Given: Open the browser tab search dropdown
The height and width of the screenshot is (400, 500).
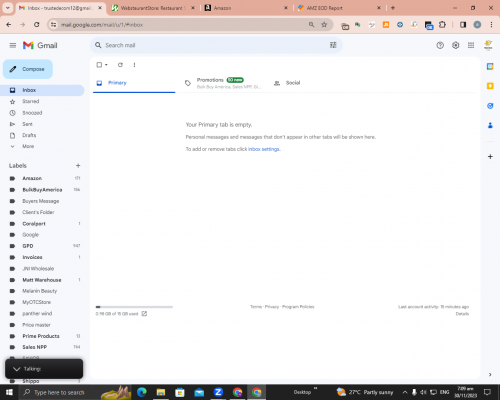Looking at the screenshot, I should pos(7,8).
